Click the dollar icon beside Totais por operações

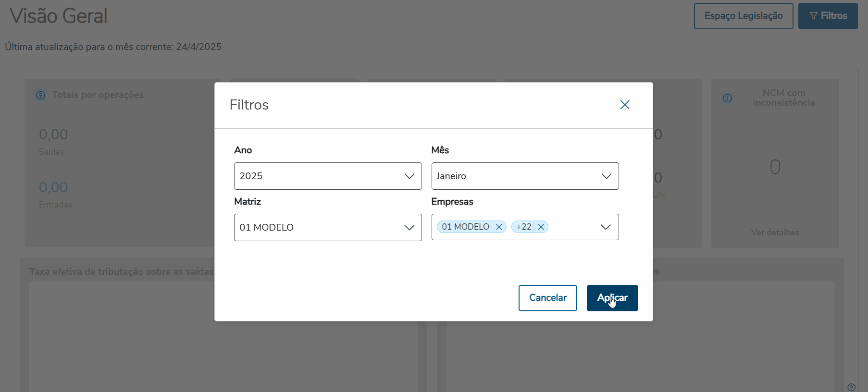(x=41, y=95)
